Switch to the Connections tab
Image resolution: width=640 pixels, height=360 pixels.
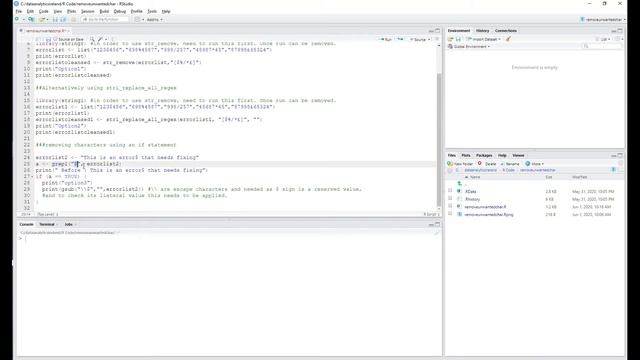506,31
